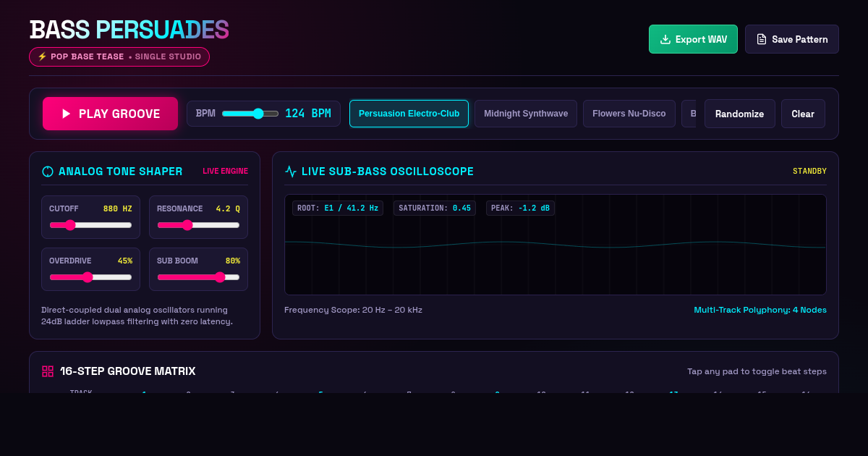Click Multi-Track Polyphony: 4 Nodes text
Image resolution: width=868 pixels, height=456 pixels.
coord(760,310)
